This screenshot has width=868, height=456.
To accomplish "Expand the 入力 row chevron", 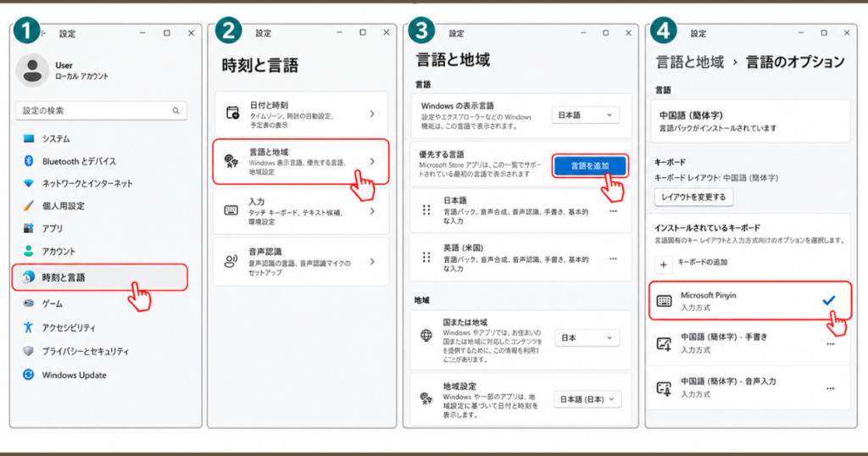I will [372, 211].
